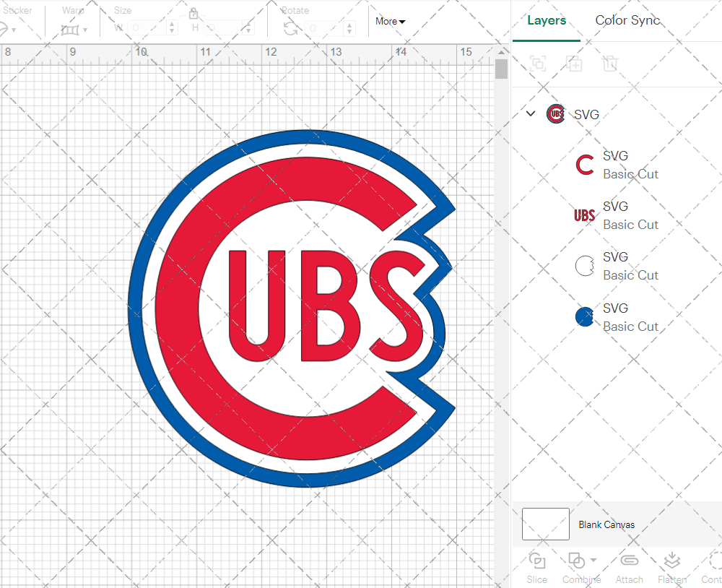Open the Color Sync tab
The image size is (722, 588).
(x=627, y=20)
